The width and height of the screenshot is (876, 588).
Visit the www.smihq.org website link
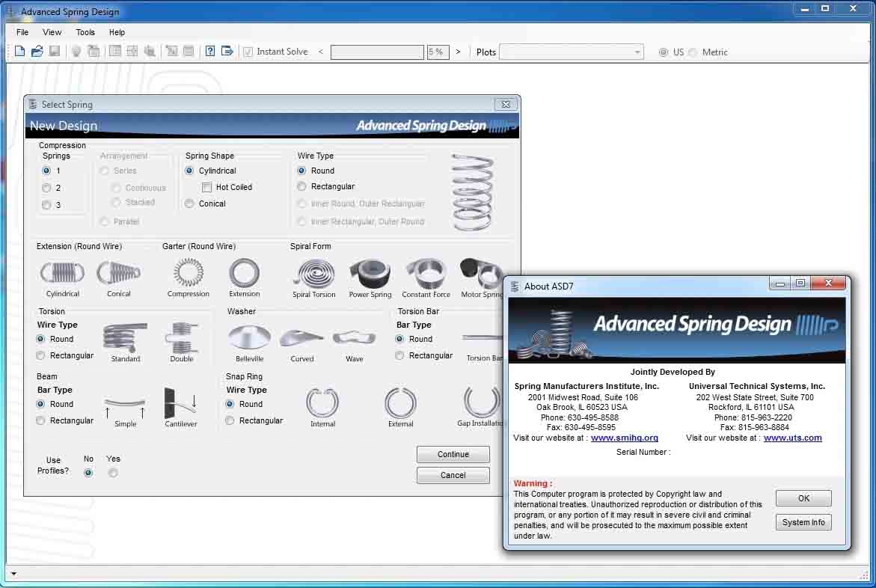pyautogui.click(x=626, y=438)
